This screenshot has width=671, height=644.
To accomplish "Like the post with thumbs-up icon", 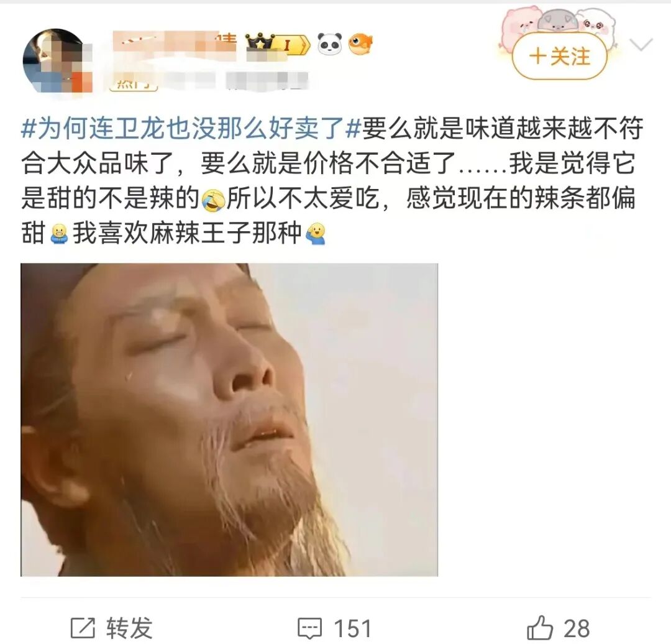I will coord(540,628).
